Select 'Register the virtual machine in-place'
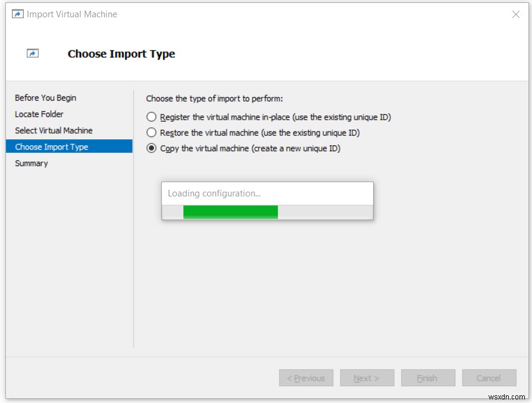 click(x=151, y=117)
